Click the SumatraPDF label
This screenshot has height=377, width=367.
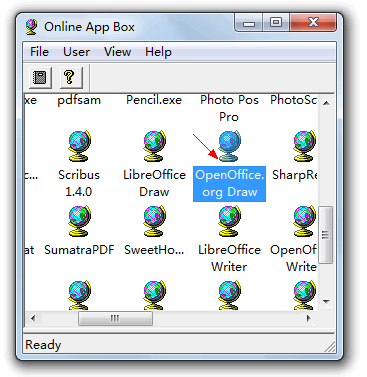click(x=79, y=250)
